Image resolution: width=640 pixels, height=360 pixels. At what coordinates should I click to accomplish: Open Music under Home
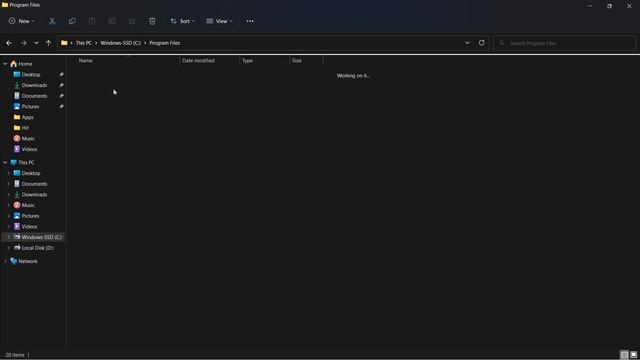click(x=28, y=138)
